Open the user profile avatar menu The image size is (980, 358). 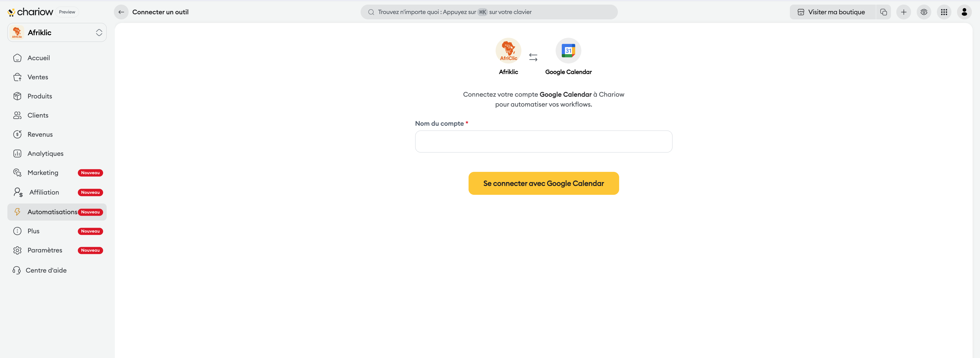964,12
